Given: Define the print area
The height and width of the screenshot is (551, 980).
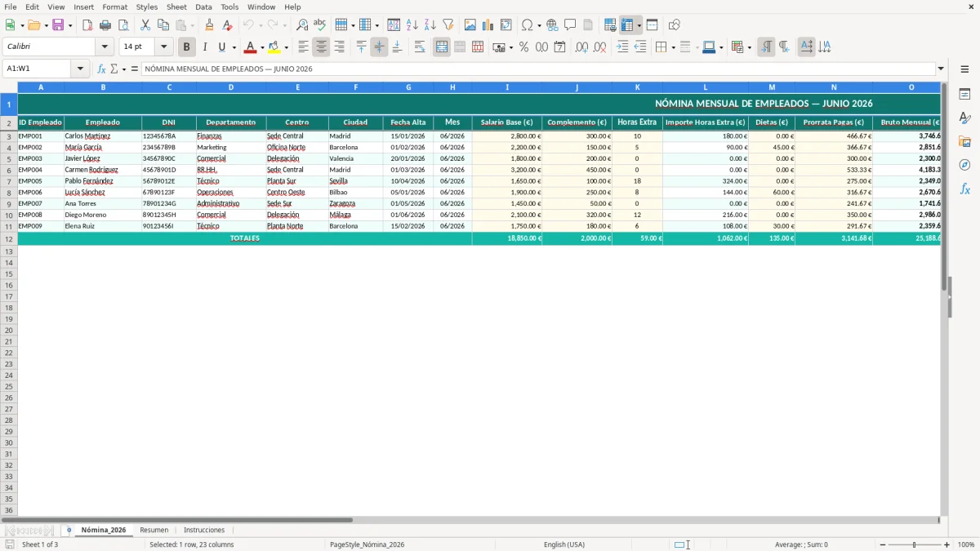Looking at the screenshot, I should point(610,25).
